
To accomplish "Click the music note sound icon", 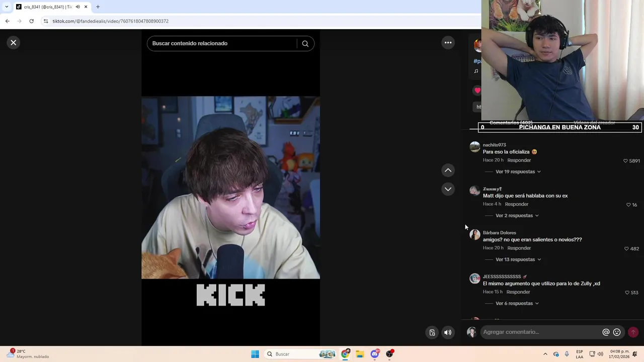I will pyautogui.click(x=476, y=71).
